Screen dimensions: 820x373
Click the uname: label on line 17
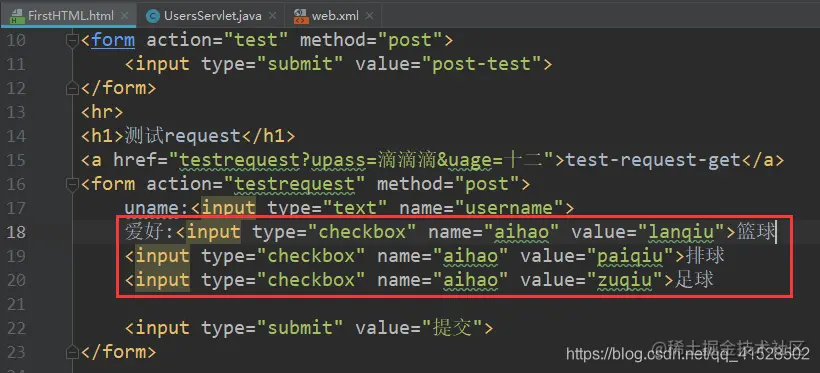(x=157, y=208)
